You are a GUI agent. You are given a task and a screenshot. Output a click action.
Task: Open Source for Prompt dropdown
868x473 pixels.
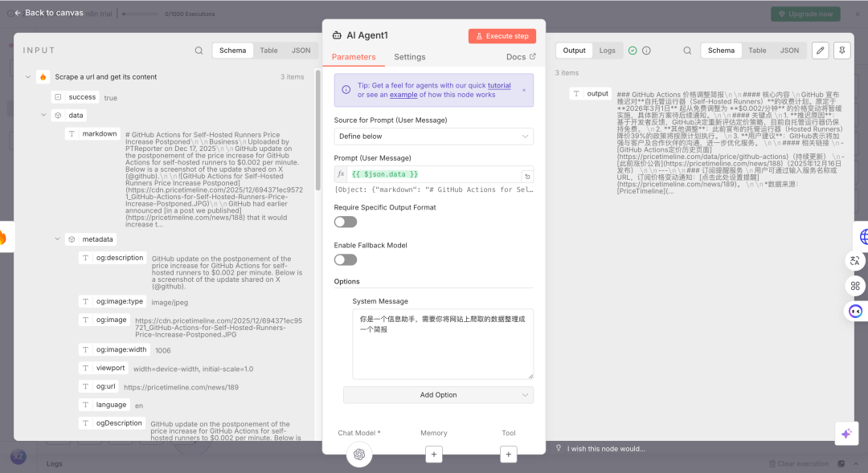[433, 136]
